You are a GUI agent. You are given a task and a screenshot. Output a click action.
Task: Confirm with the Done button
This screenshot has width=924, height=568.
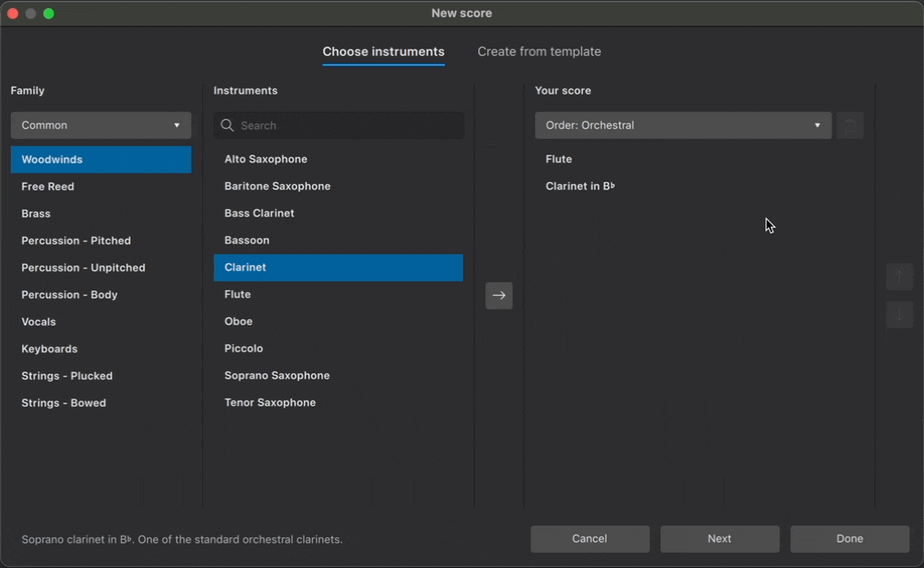849,539
